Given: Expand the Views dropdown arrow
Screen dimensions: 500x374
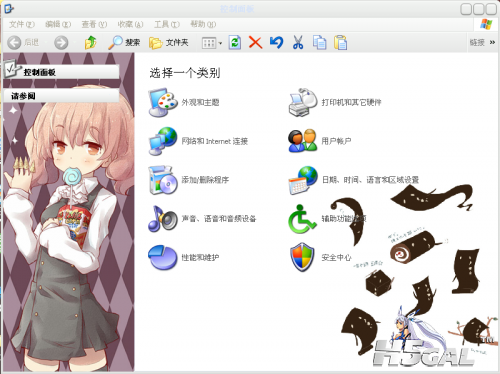Looking at the screenshot, I should pos(220,43).
